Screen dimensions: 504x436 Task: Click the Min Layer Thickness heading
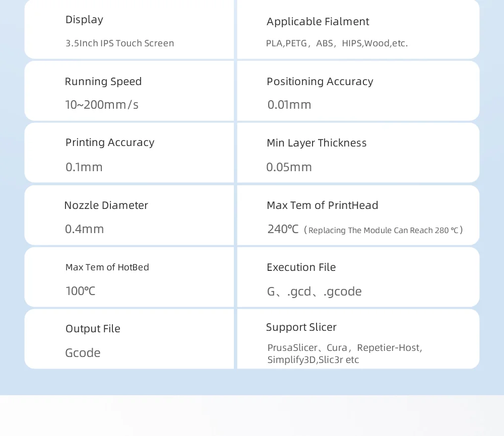coord(317,143)
